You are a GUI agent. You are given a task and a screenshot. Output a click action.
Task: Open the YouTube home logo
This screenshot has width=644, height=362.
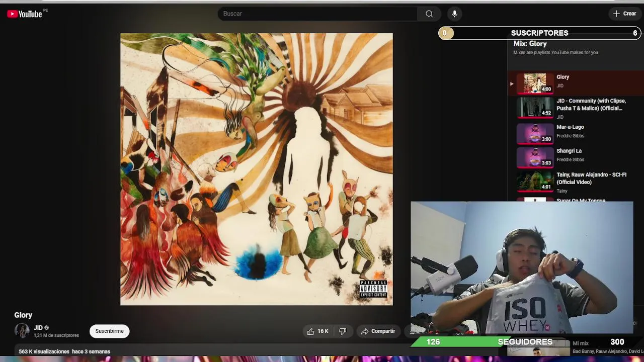tap(25, 14)
